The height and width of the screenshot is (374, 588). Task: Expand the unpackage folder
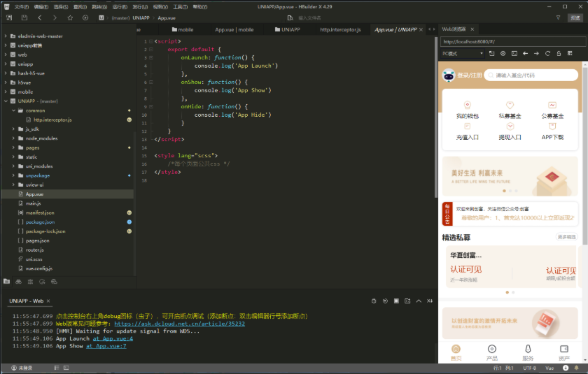pyautogui.click(x=13, y=175)
